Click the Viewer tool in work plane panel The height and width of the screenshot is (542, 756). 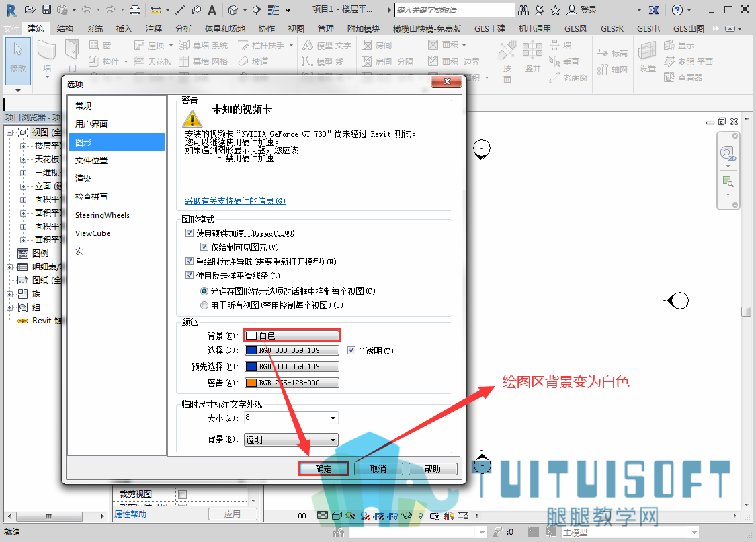coord(683,77)
